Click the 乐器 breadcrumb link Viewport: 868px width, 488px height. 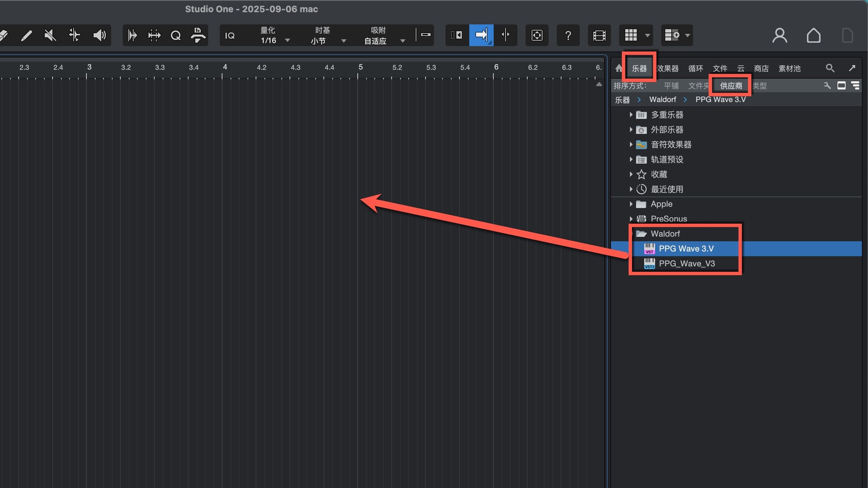[x=623, y=100]
